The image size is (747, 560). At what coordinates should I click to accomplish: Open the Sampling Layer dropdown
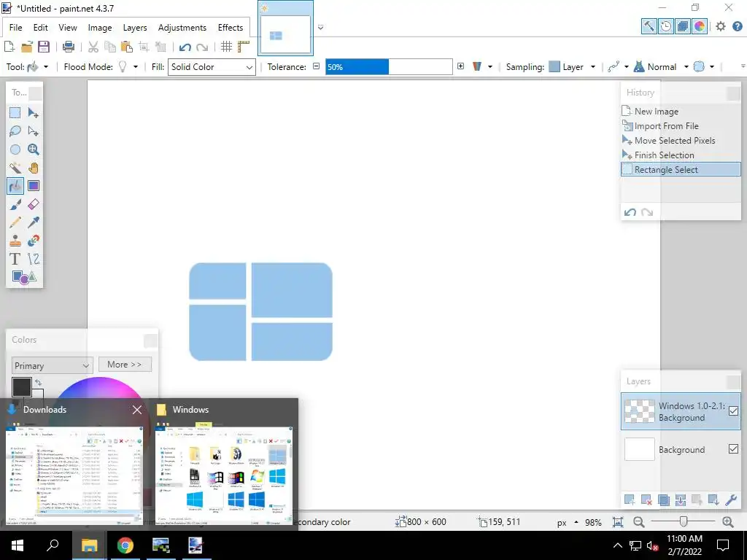[592, 67]
